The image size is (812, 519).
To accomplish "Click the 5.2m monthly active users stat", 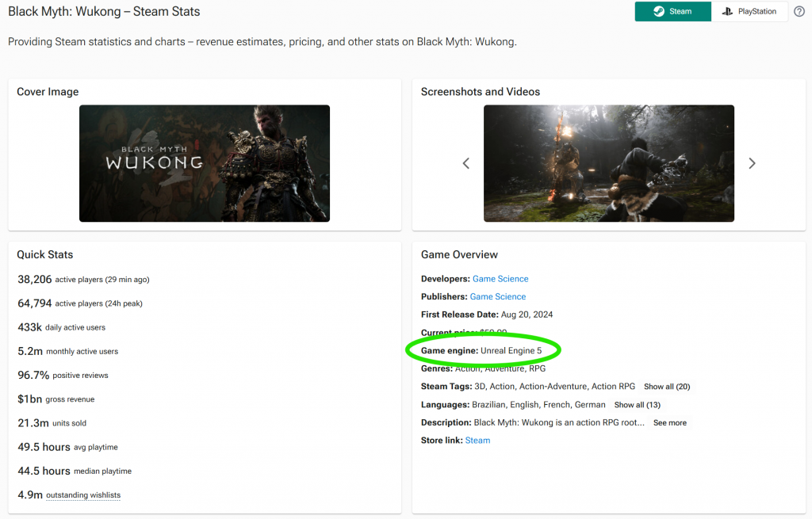I will click(x=68, y=351).
